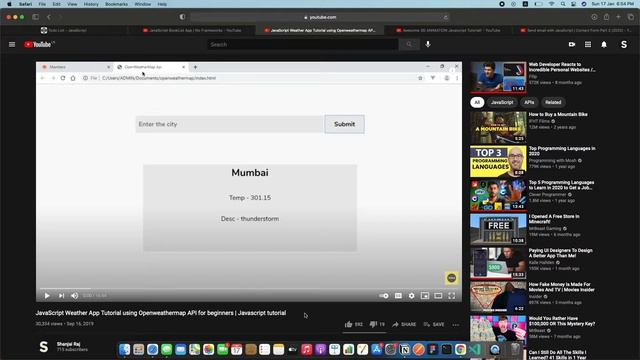Open Spotlight search in menu bar
Screen dimensions: 640x360
pos(563,4)
